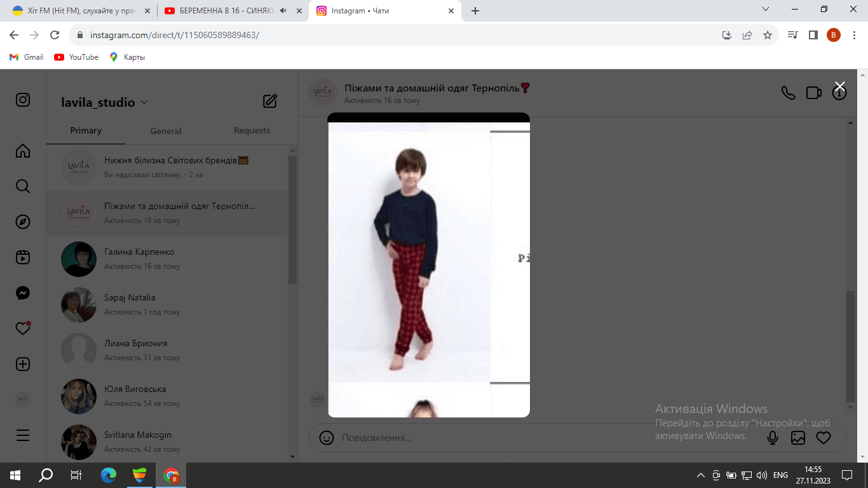Viewport: 868px width, 488px height.
Task: Close the image preview with the X
Action: click(x=840, y=86)
